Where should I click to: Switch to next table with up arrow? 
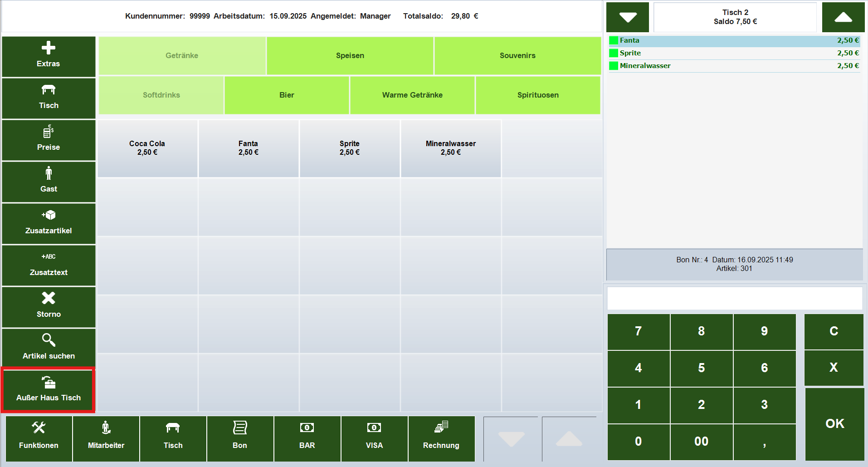point(843,17)
